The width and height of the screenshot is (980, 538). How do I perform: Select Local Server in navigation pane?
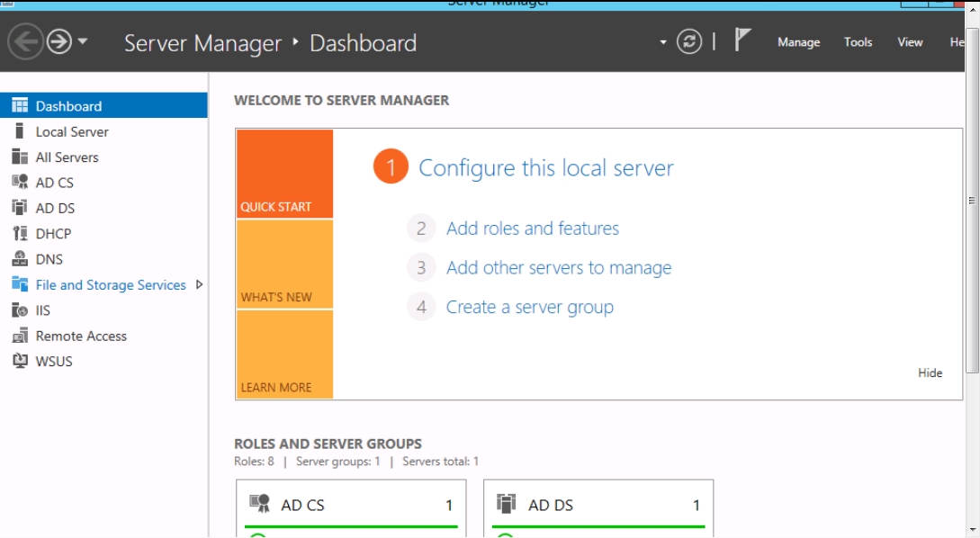(x=72, y=132)
